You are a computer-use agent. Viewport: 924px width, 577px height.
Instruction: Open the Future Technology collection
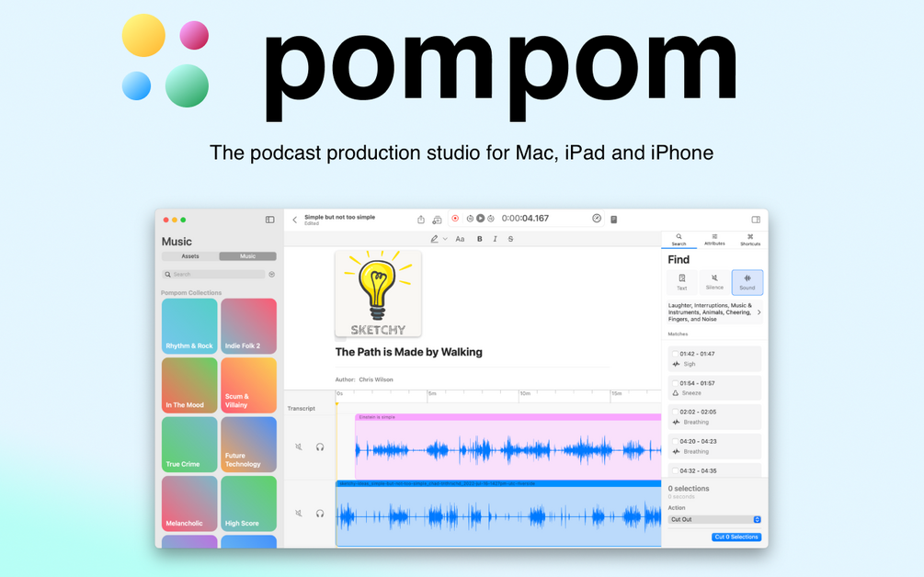[248, 445]
